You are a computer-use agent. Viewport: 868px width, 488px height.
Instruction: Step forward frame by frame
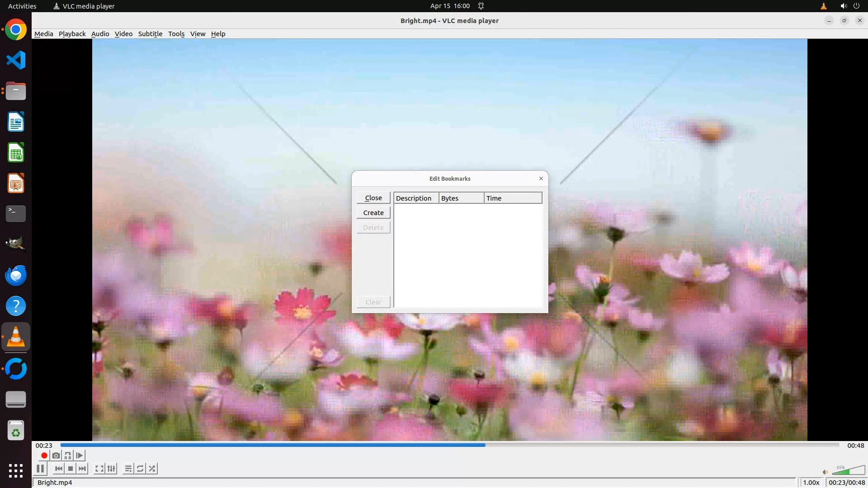80,455
